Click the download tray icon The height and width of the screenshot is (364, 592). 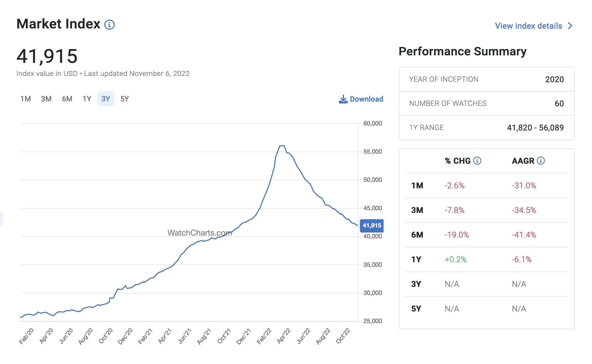(343, 99)
